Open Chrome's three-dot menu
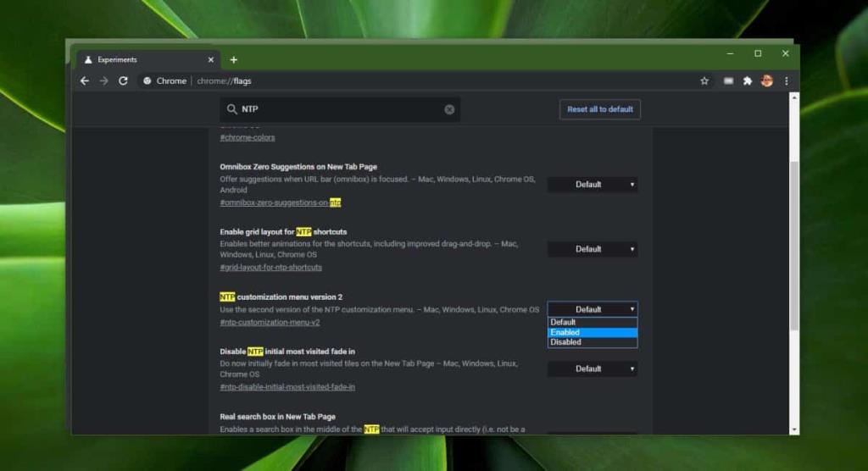The image size is (868, 471). 787,80
